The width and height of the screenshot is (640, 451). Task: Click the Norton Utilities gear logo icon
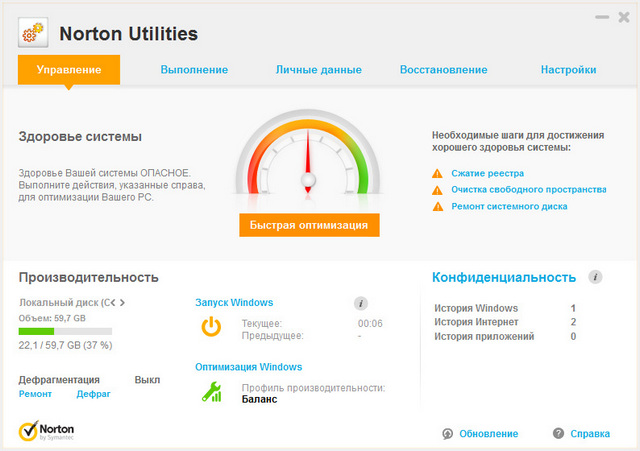(32, 33)
